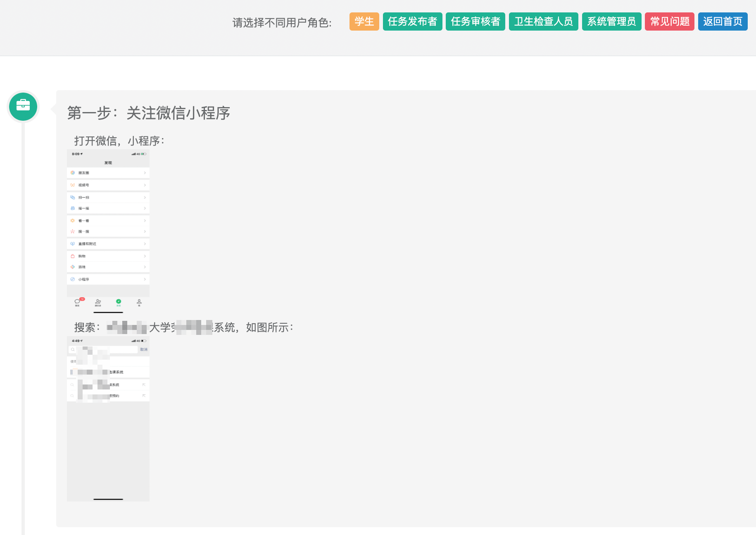Select the 系统管理员 role
The width and height of the screenshot is (756, 535).
pyautogui.click(x=611, y=21)
